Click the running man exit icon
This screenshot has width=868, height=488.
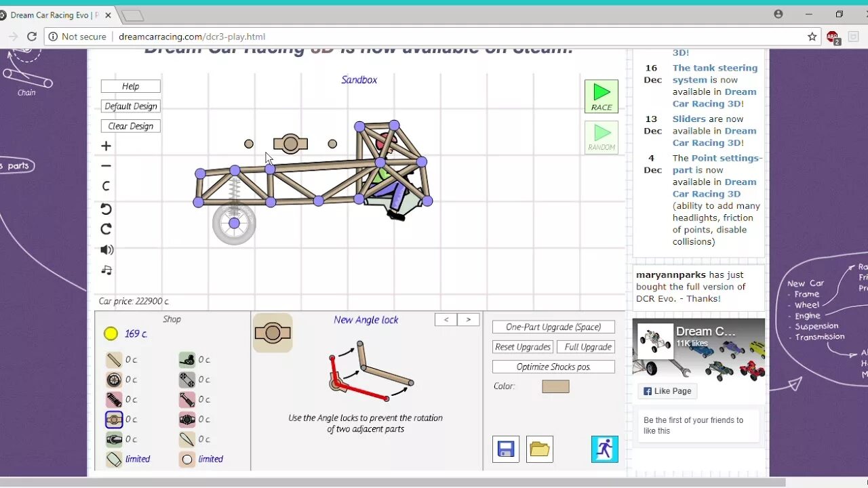point(605,449)
